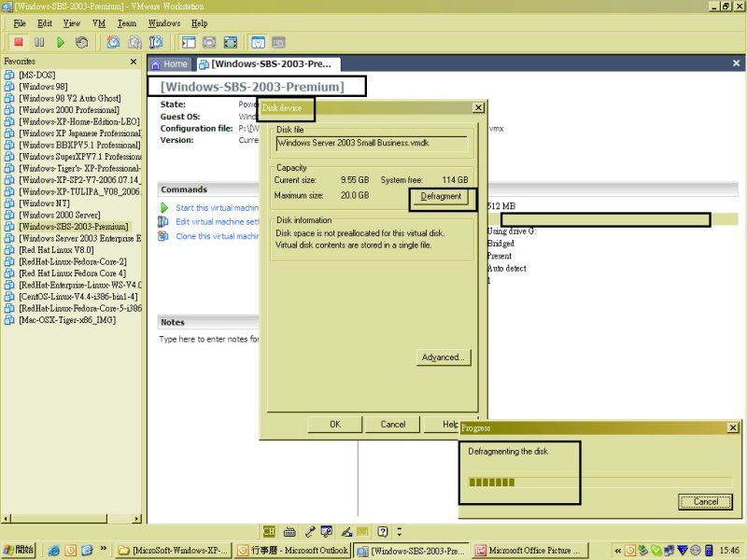Close the Favorites sidebar panel

click(134, 62)
